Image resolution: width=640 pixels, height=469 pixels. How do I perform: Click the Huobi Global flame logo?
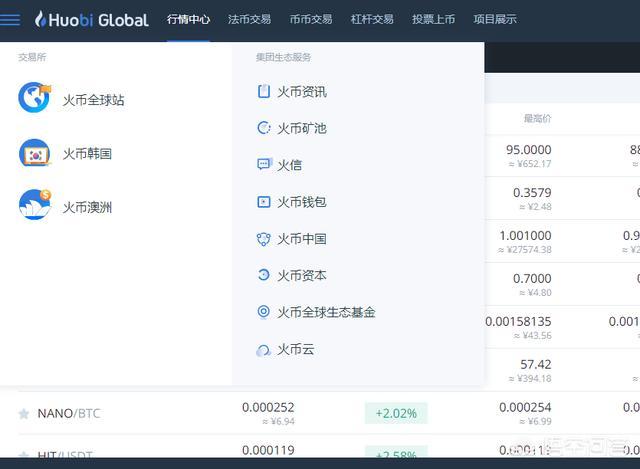pos(41,19)
